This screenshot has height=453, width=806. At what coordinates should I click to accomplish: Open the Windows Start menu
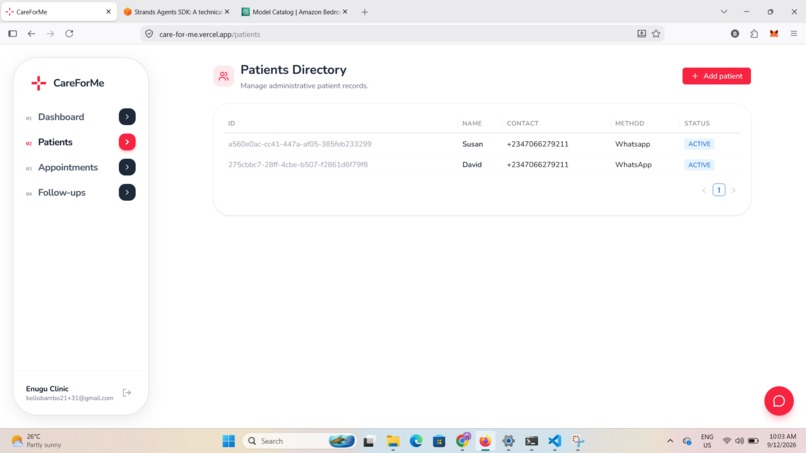point(229,441)
